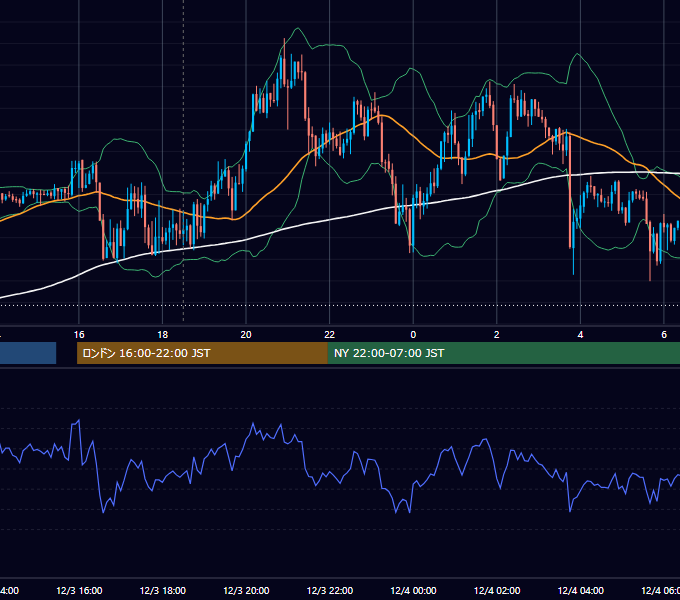680x600 pixels.
Task: Click the 2 hour label on upper axis
Action: coord(497,335)
